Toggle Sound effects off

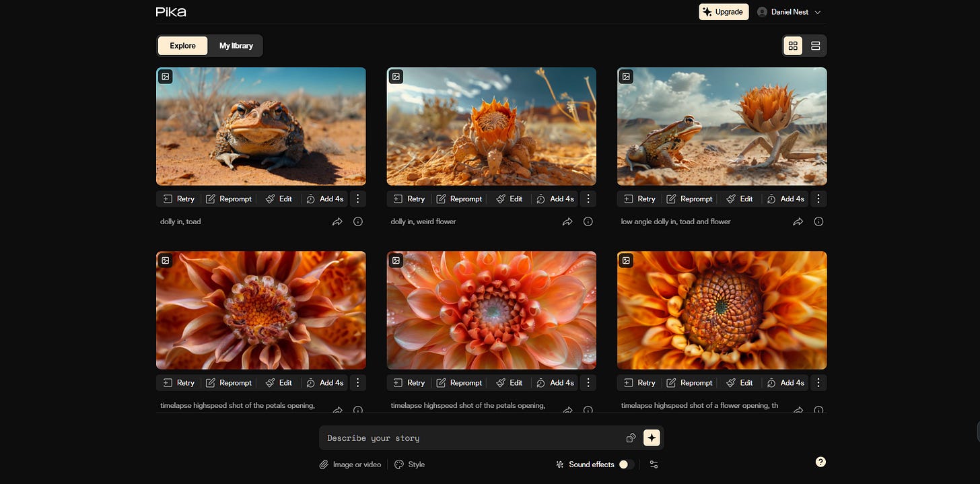pos(626,464)
